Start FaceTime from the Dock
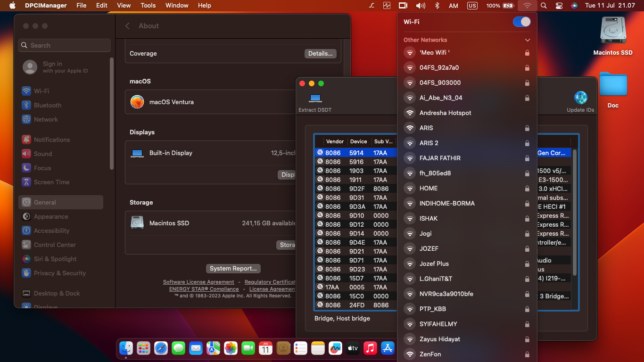 click(x=248, y=348)
